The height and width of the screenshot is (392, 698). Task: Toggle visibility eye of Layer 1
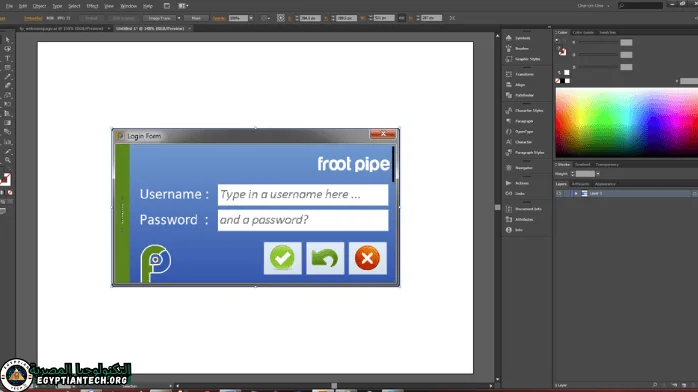pos(559,194)
